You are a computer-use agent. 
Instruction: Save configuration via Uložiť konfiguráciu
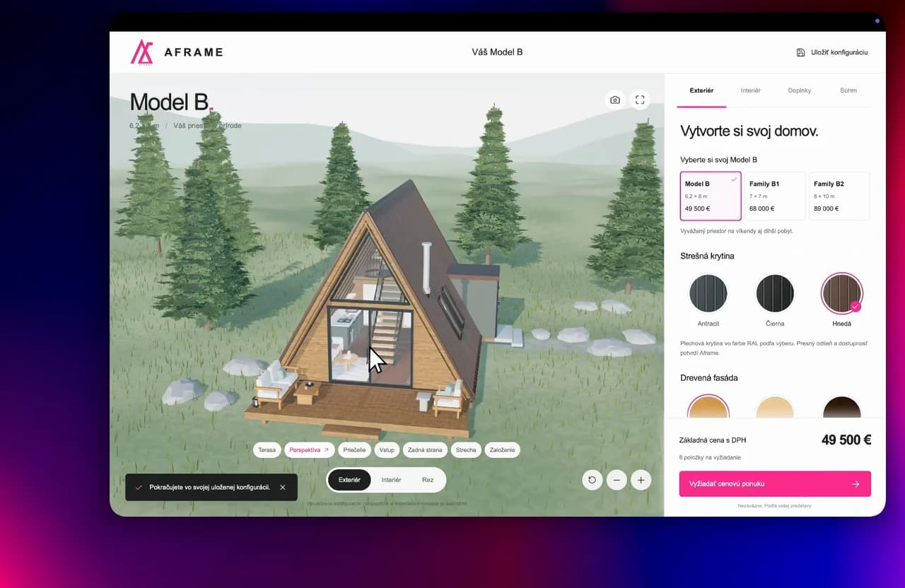point(832,52)
